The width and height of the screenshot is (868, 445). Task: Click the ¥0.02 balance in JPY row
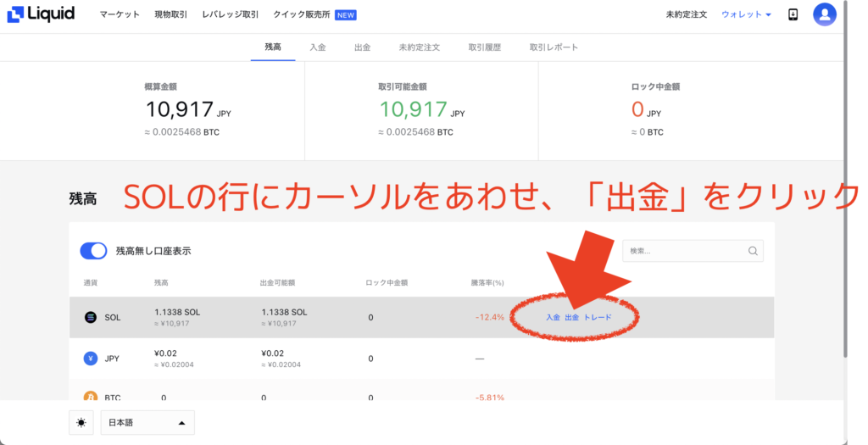(165, 353)
